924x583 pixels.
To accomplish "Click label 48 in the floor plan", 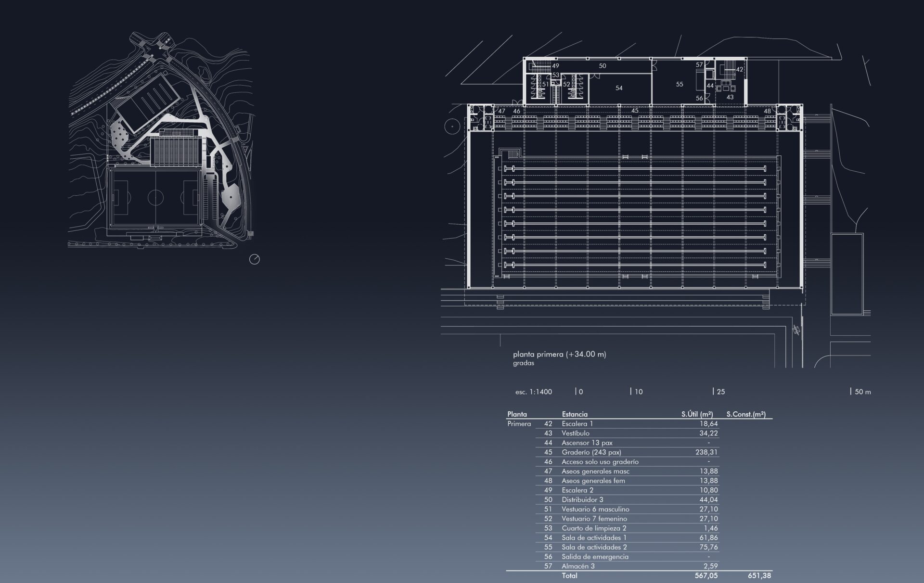I will point(767,111).
